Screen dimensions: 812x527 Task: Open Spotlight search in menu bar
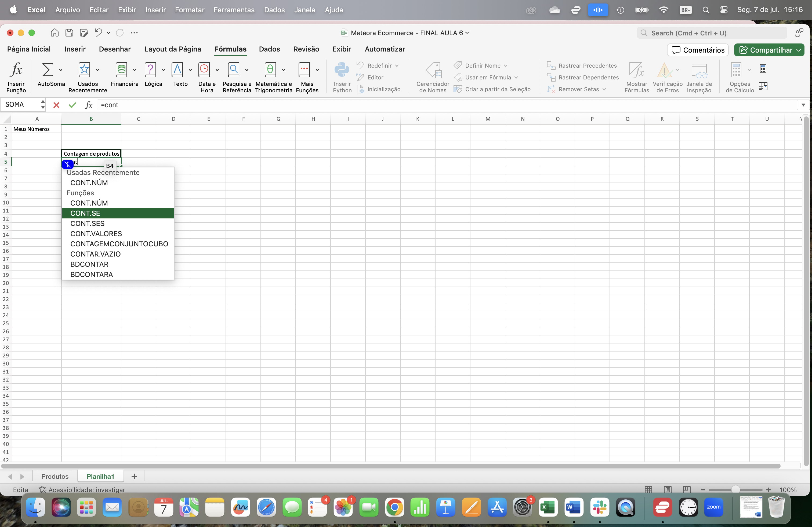tap(706, 10)
